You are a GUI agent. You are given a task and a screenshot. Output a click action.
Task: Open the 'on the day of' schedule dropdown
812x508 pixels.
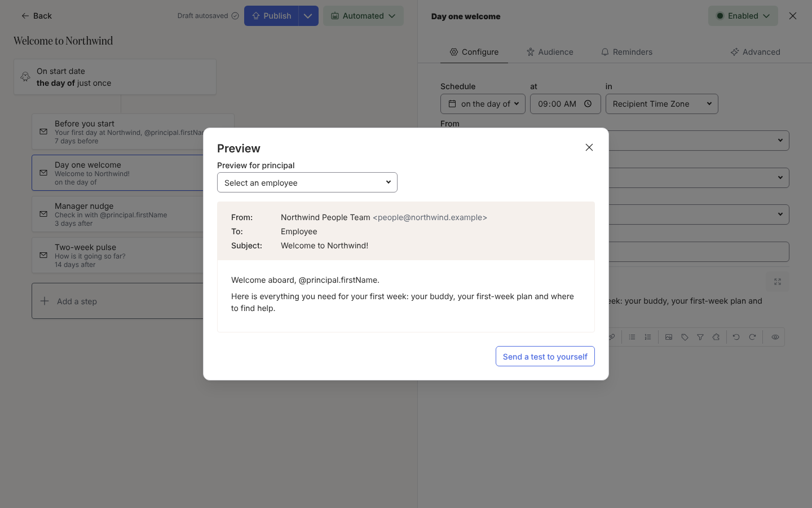(483, 104)
